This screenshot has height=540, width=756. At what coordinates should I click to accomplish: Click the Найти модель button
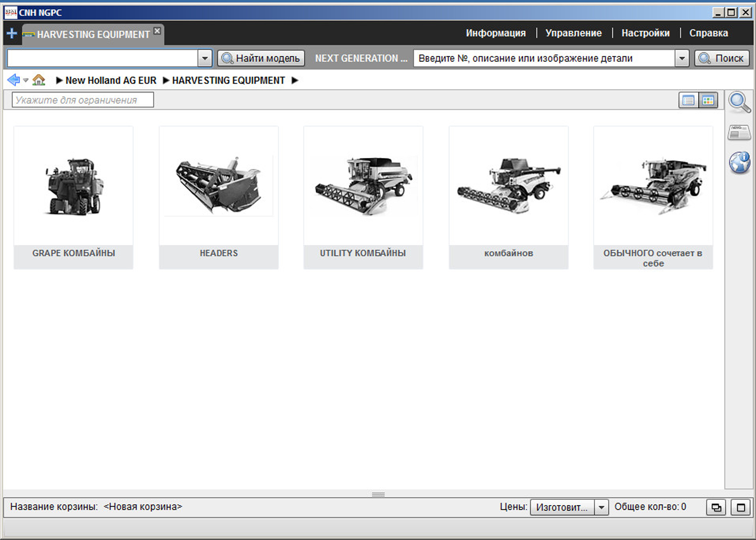(261, 58)
